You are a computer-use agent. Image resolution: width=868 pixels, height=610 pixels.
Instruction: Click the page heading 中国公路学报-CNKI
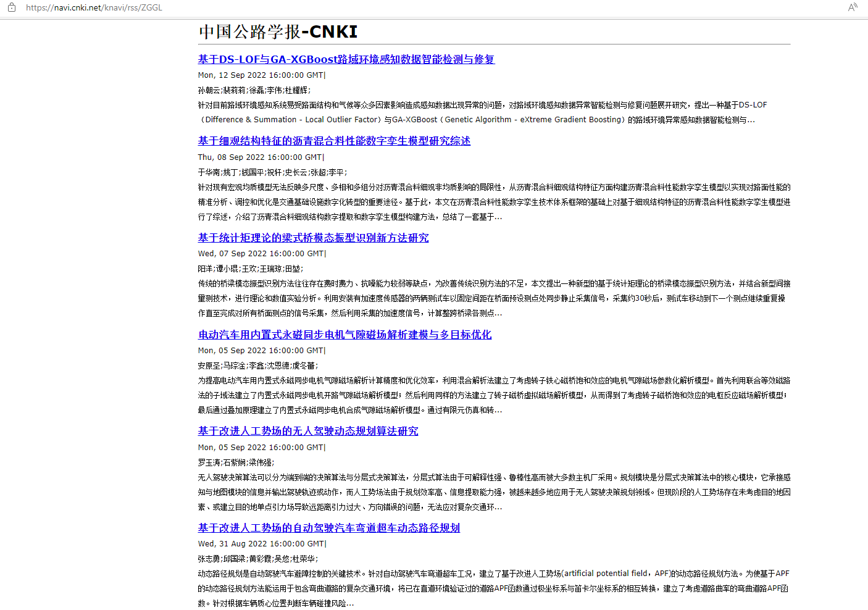click(278, 31)
